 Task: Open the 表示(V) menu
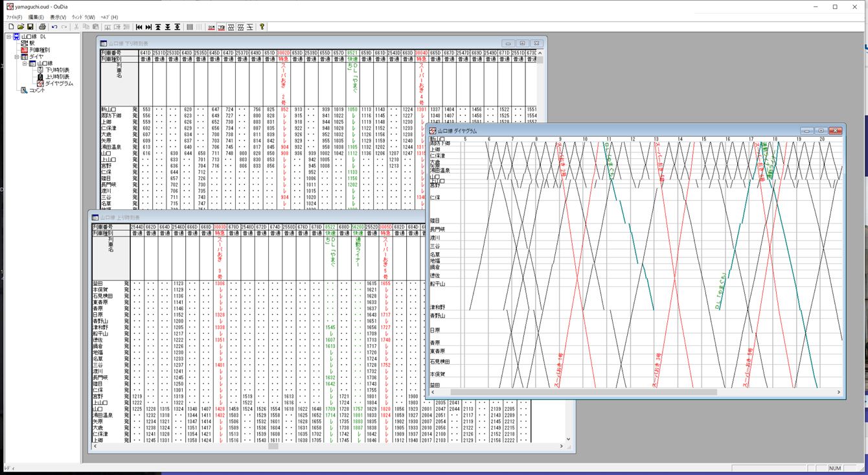58,17
